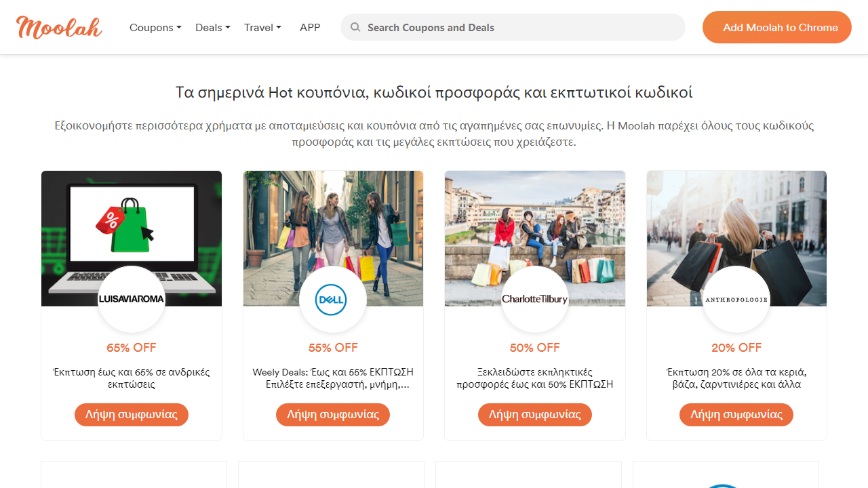Click the magnifying glass search icon

355,26
